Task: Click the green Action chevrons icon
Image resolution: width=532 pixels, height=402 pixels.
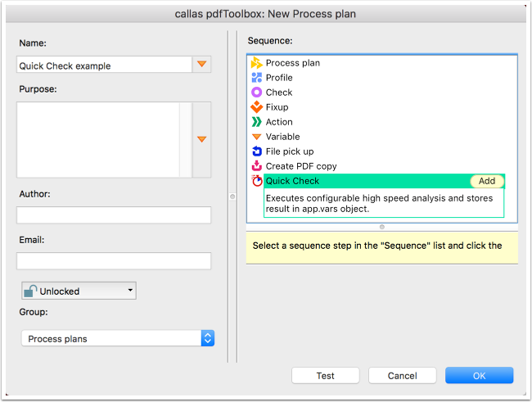Action: pyautogui.click(x=256, y=121)
